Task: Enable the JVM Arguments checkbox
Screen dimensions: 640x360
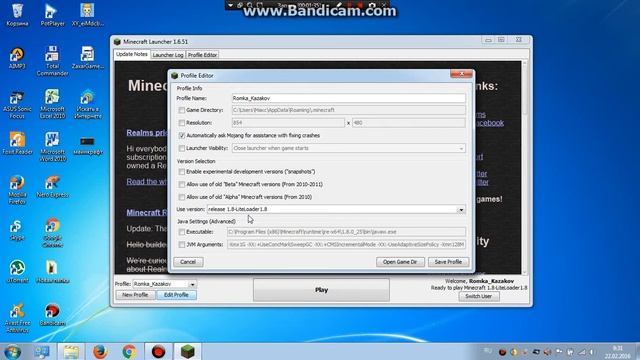Action: [182, 244]
